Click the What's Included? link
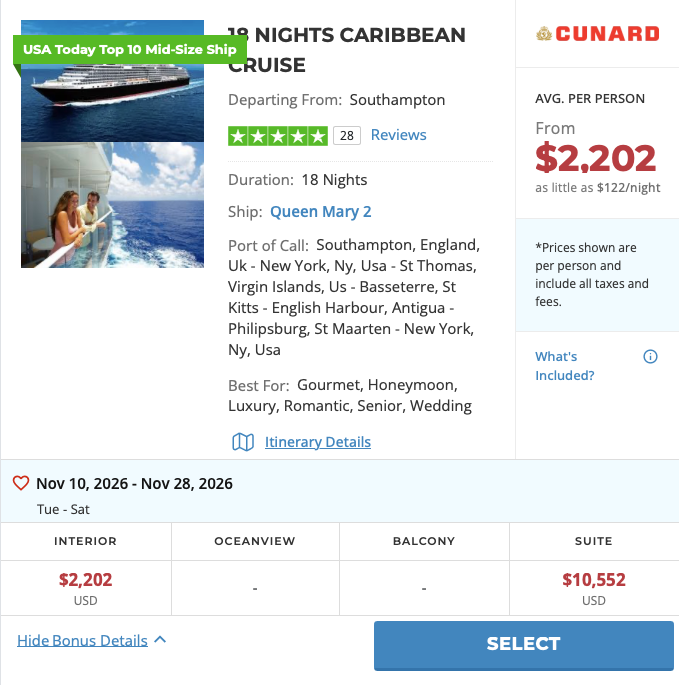This screenshot has width=679, height=685. pyautogui.click(x=565, y=366)
